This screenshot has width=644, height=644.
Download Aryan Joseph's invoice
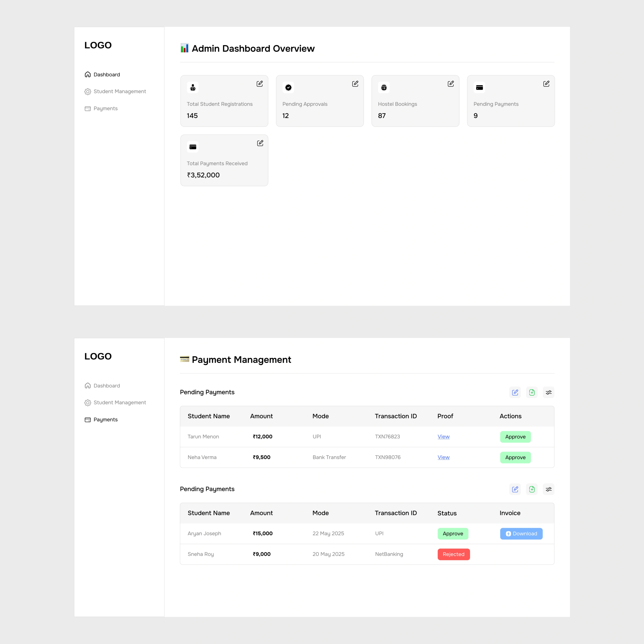point(521,534)
